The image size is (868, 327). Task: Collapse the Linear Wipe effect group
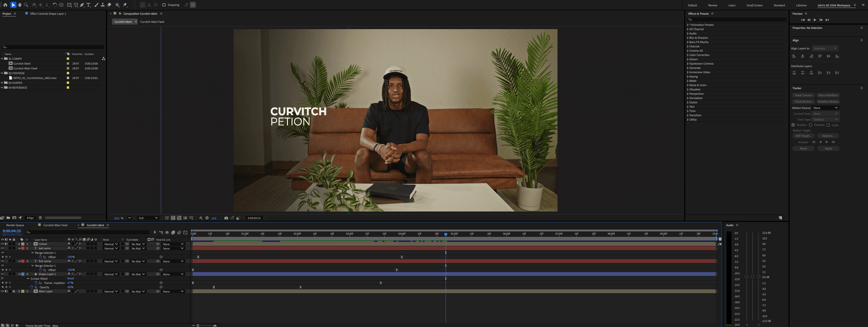click(28, 279)
